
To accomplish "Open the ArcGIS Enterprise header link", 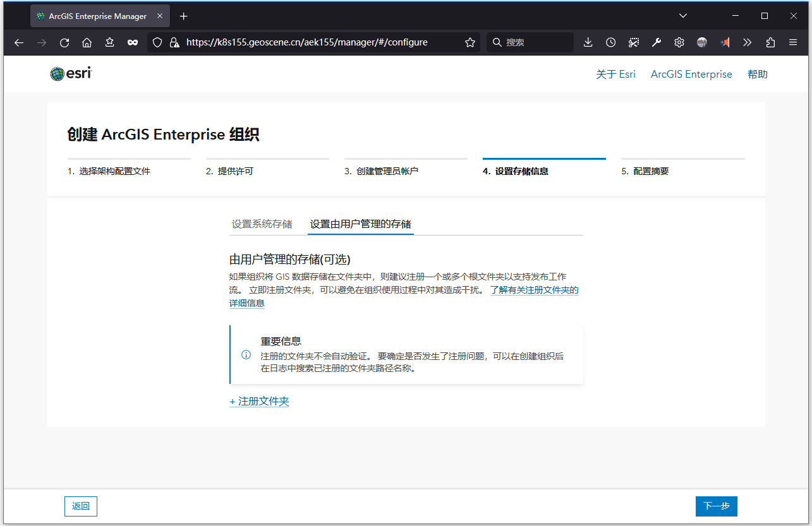I will tap(691, 74).
